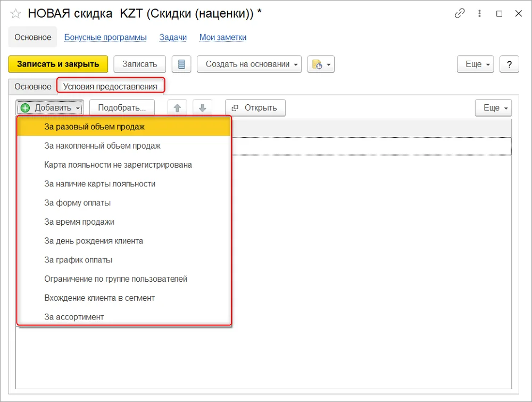Pick the За форму оплаты condition

(x=124, y=203)
